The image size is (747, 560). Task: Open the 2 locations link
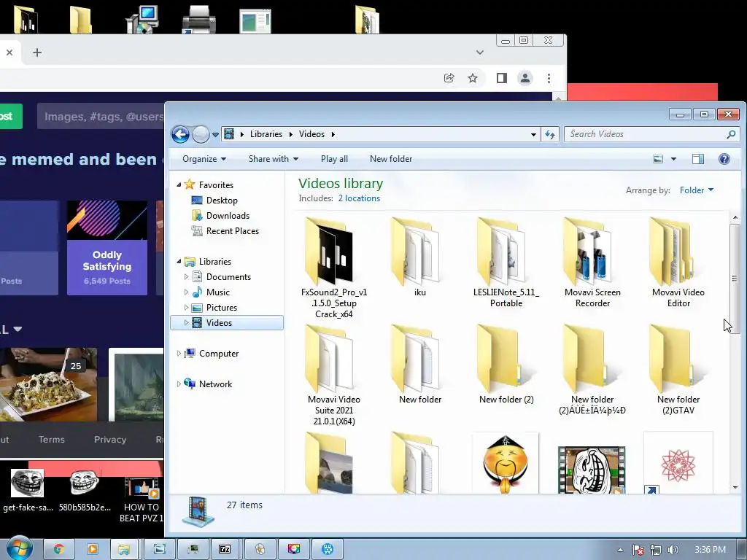[x=359, y=198]
